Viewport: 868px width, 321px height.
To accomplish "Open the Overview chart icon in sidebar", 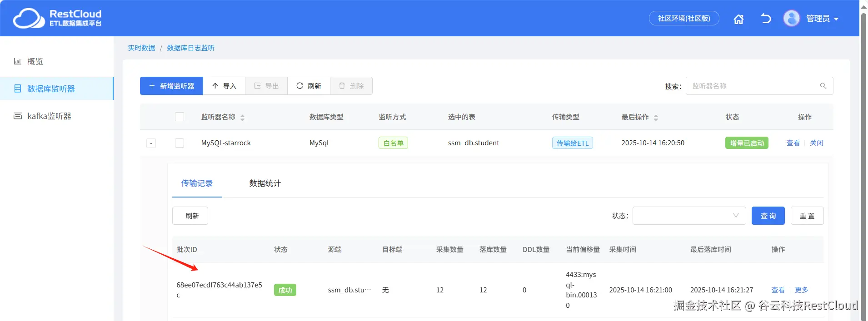I will pos(17,61).
